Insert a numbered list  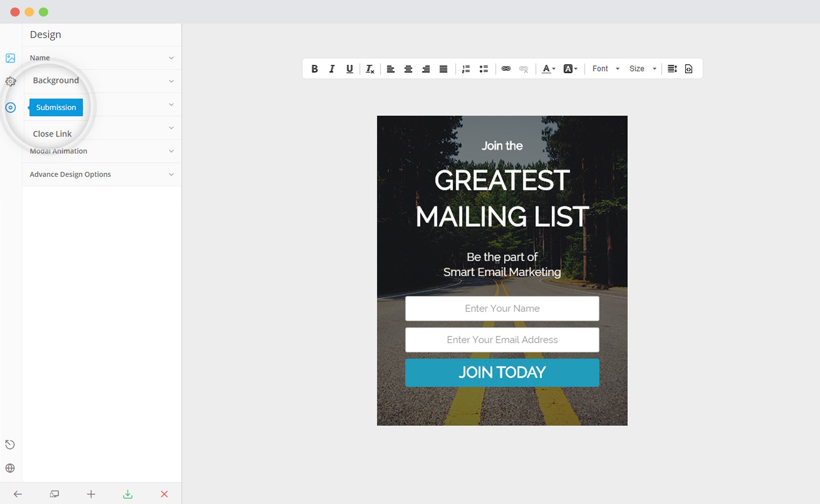pos(466,69)
